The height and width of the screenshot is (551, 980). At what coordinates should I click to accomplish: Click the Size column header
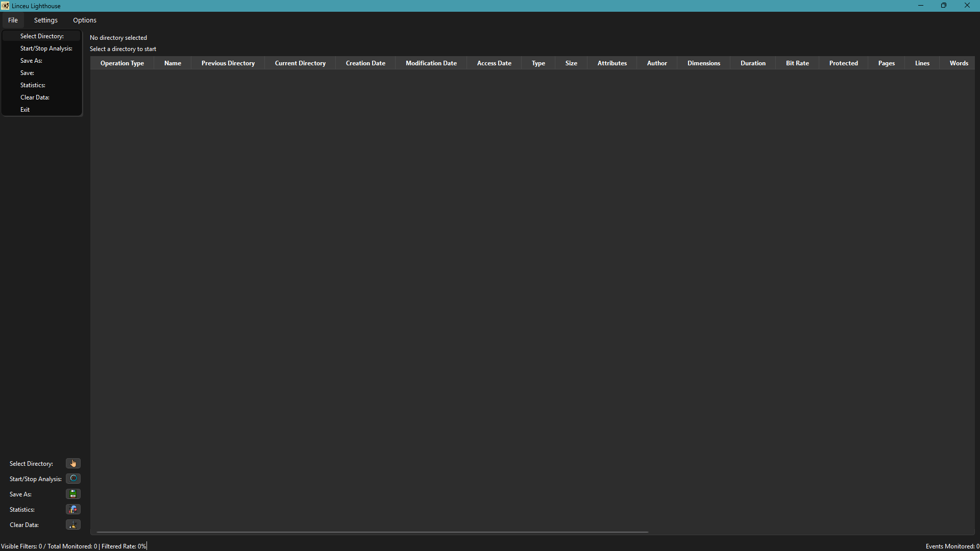pos(571,63)
